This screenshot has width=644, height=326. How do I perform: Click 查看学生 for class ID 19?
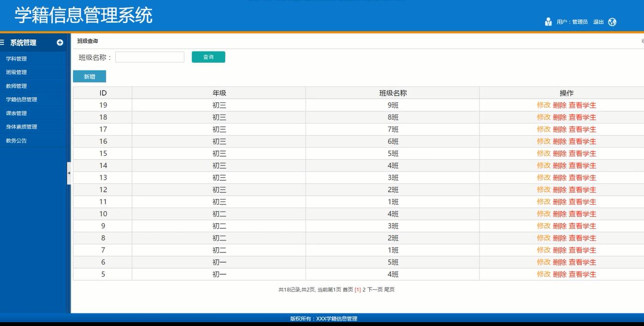pyautogui.click(x=583, y=105)
